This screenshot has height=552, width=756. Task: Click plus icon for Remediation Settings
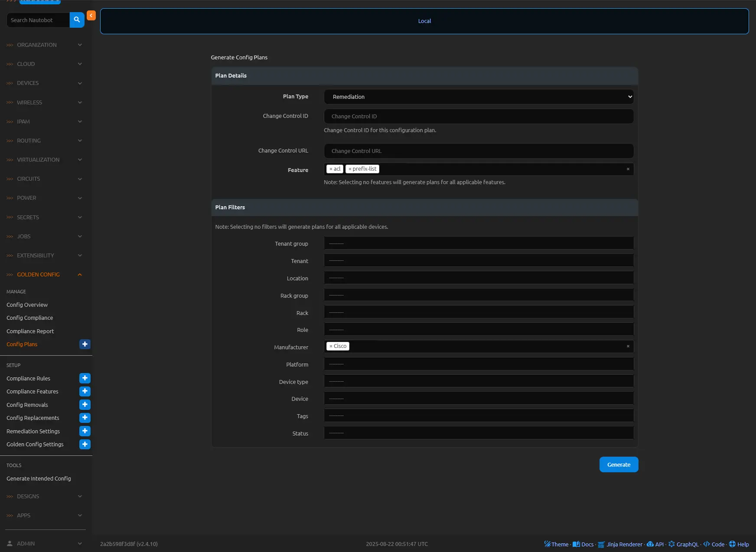(85, 431)
